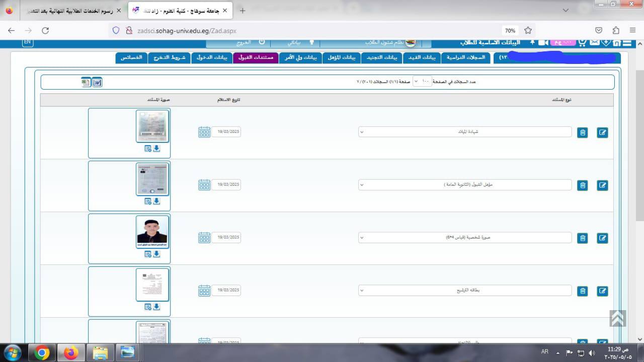Export records to Excel spreadsheet icon
The image size is (644, 362).
point(86,82)
